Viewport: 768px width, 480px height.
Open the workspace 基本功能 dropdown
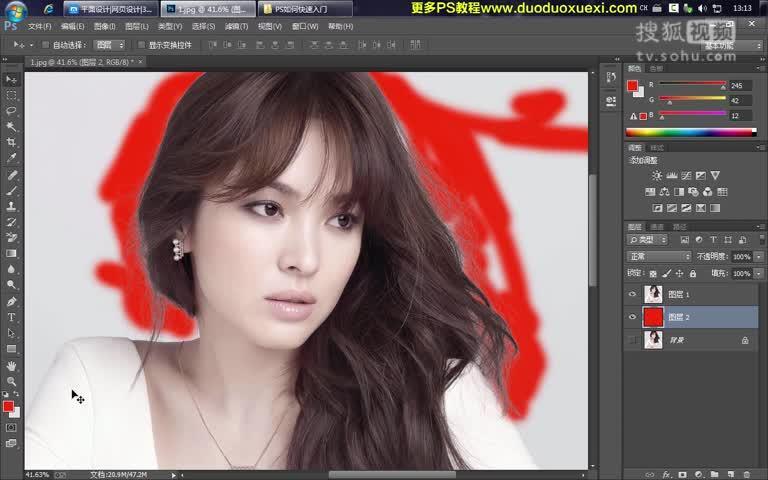click(732, 45)
